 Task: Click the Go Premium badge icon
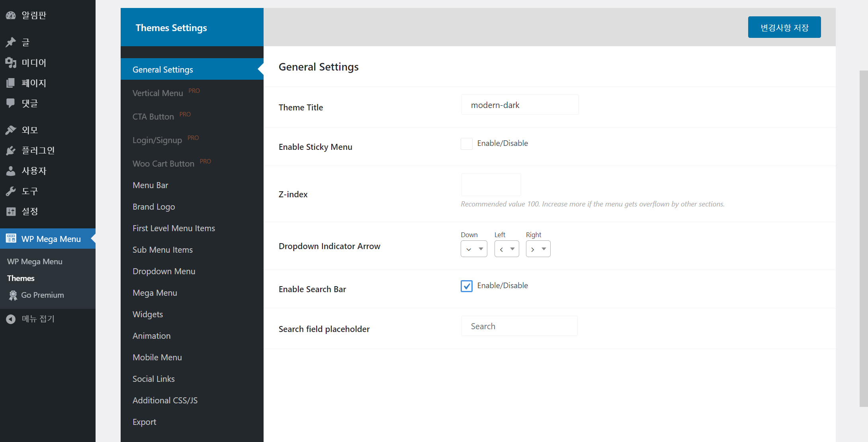click(x=13, y=295)
